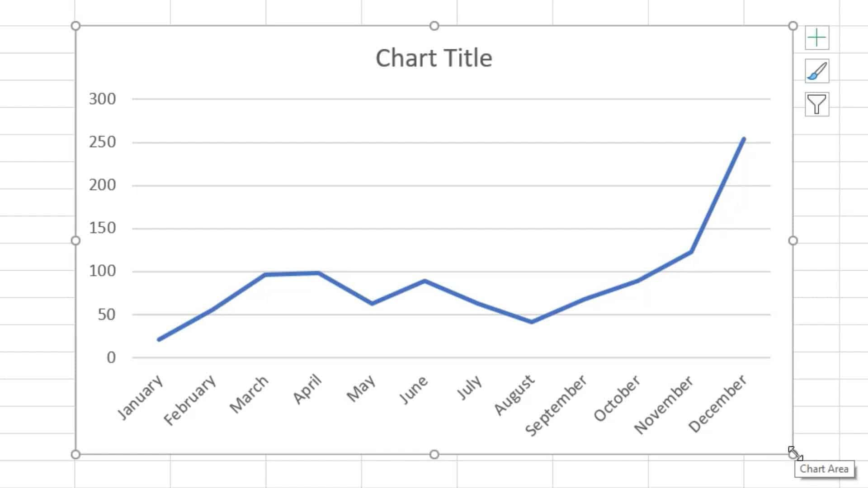Select the vertical value axis
The image size is (868, 488).
coord(103,226)
